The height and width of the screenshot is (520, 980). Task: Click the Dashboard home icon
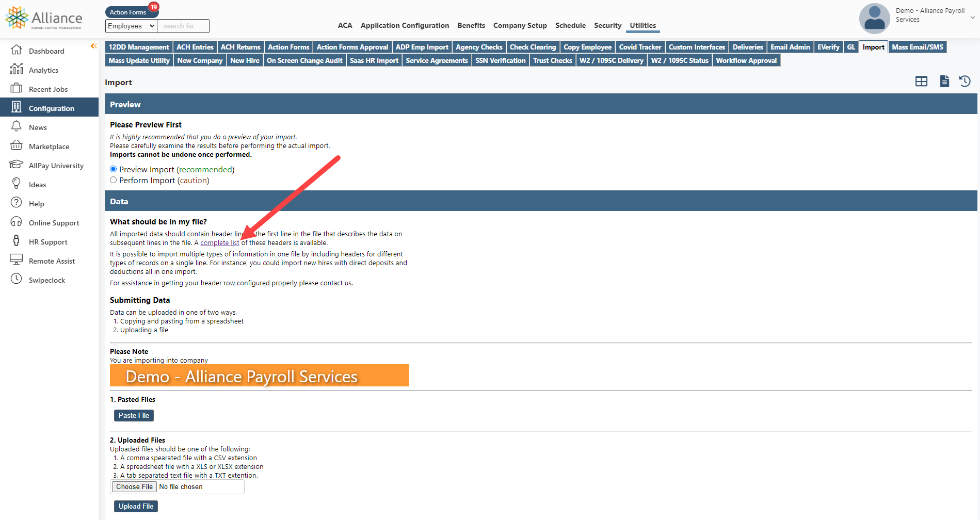[x=17, y=50]
